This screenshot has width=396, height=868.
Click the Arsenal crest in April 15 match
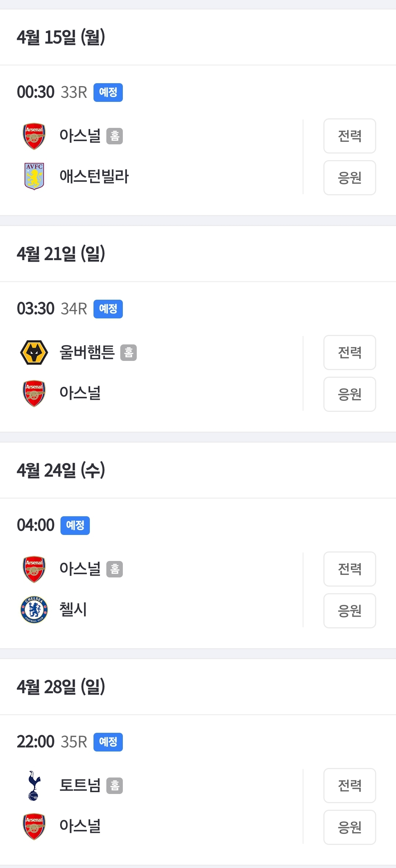pos(34,136)
